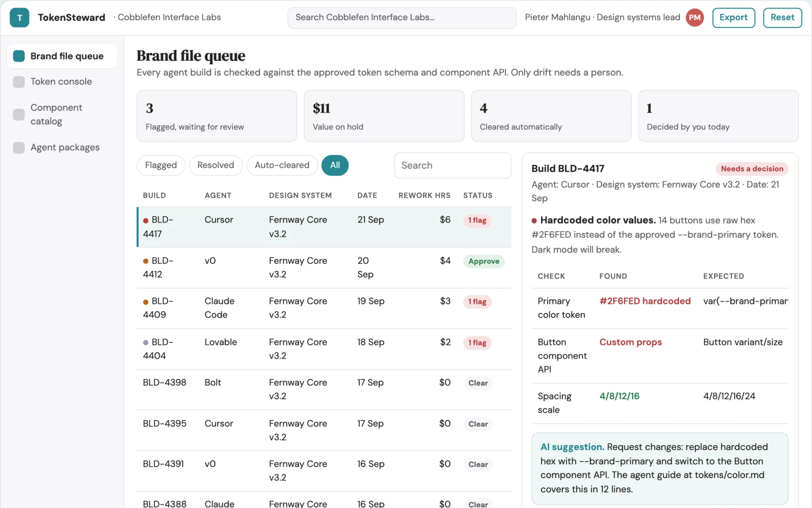Click the TokenSteward logo icon
The width and height of the screenshot is (812, 508).
click(19, 18)
